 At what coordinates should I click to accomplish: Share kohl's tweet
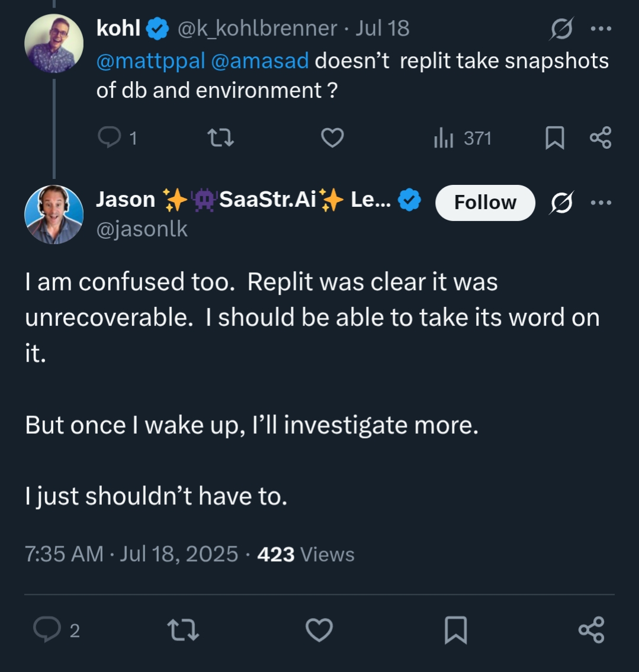[601, 138]
